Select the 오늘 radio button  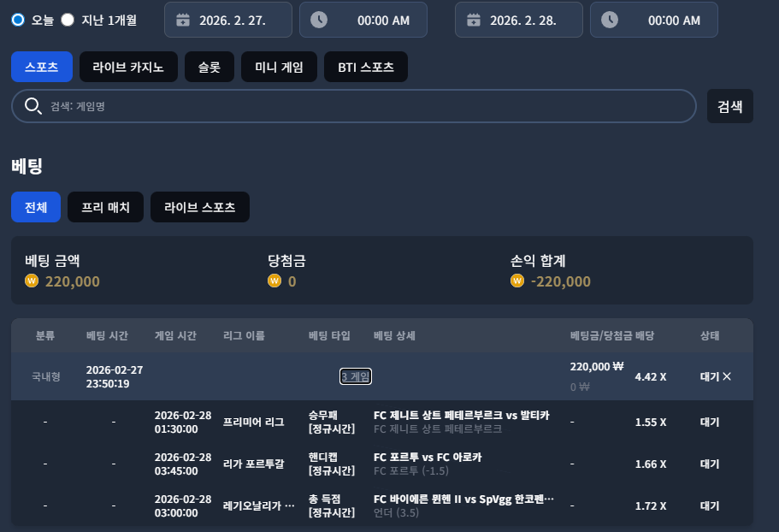click(x=18, y=20)
